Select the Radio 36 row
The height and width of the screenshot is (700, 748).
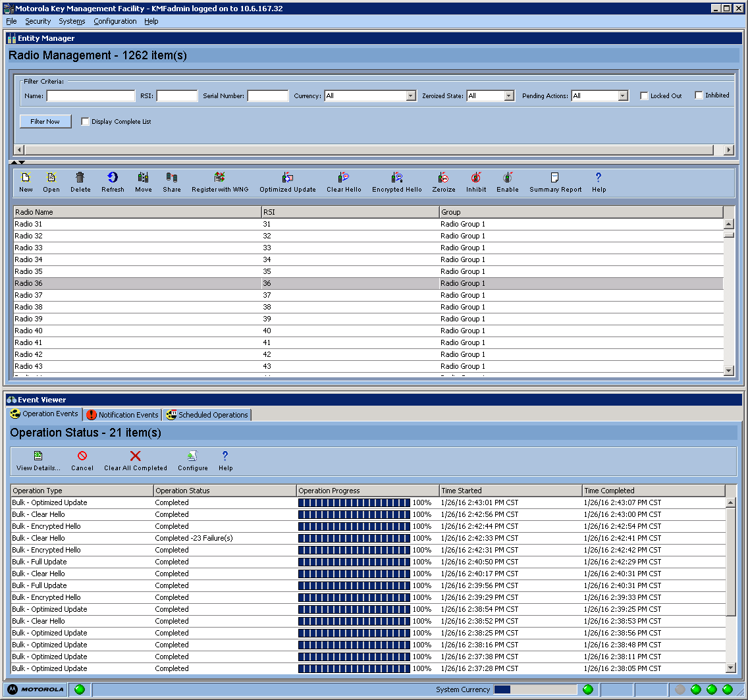(x=368, y=283)
